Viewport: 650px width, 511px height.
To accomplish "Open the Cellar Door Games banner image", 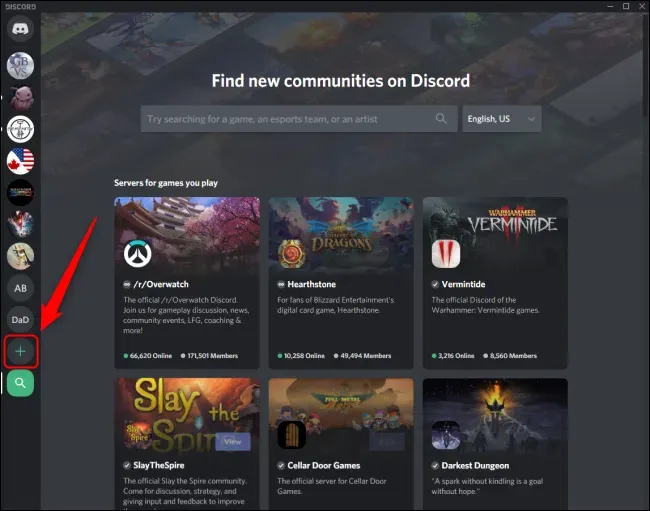I will pos(341,416).
